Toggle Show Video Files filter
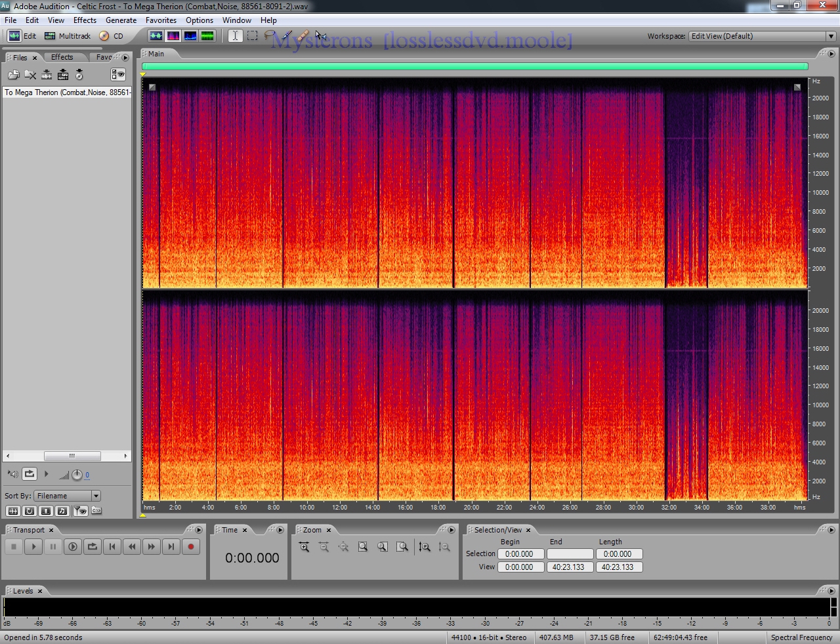The width and height of the screenshot is (840, 644). (46, 511)
